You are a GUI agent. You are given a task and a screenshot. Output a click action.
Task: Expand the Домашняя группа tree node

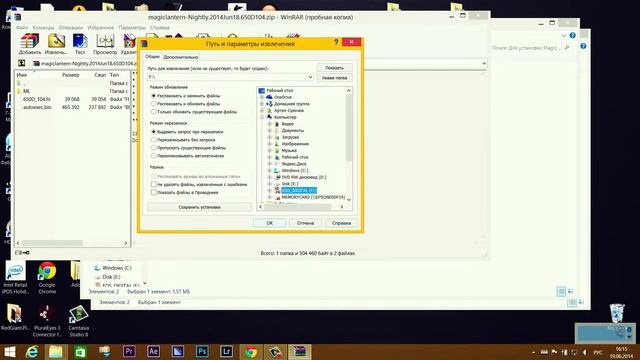pyautogui.click(x=262, y=104)
